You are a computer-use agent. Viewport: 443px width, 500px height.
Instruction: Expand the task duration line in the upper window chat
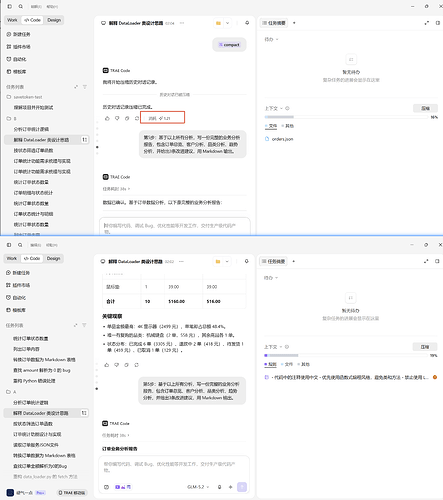(116, 189)
